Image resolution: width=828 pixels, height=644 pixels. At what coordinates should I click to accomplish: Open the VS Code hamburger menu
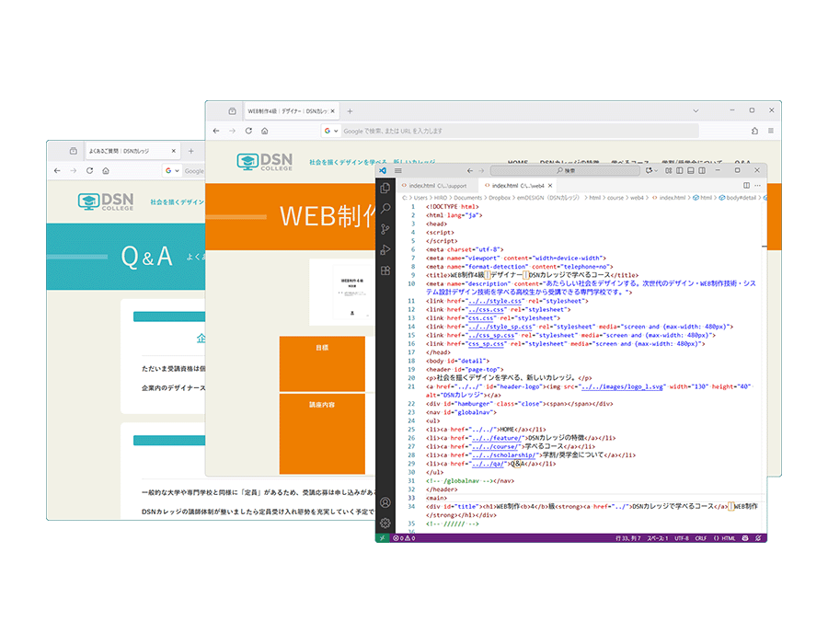click(x=397, y=170)
